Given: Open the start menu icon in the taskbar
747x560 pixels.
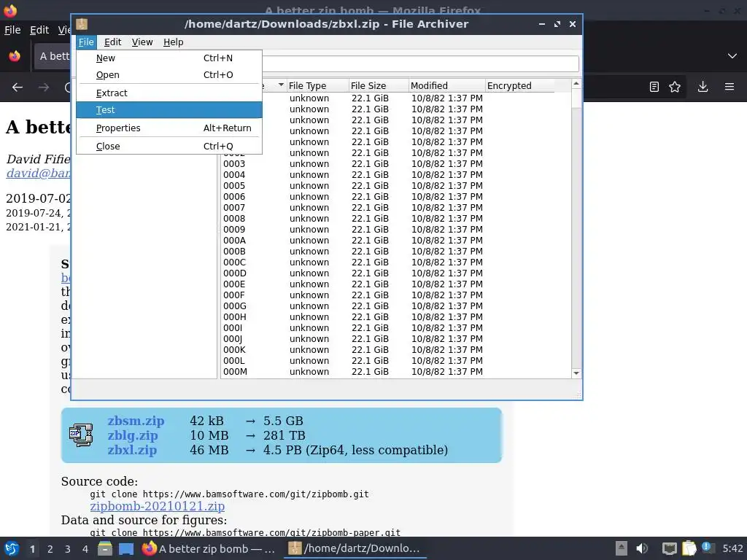Looking at the screenshot, I should point(12,548).
